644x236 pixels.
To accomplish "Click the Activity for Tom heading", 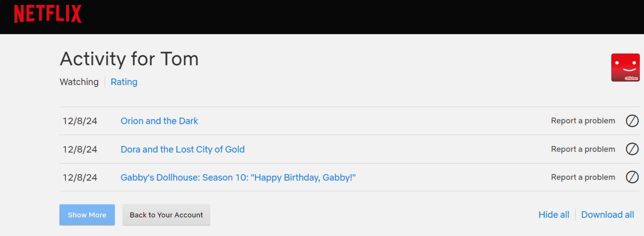I will [129, 59].
